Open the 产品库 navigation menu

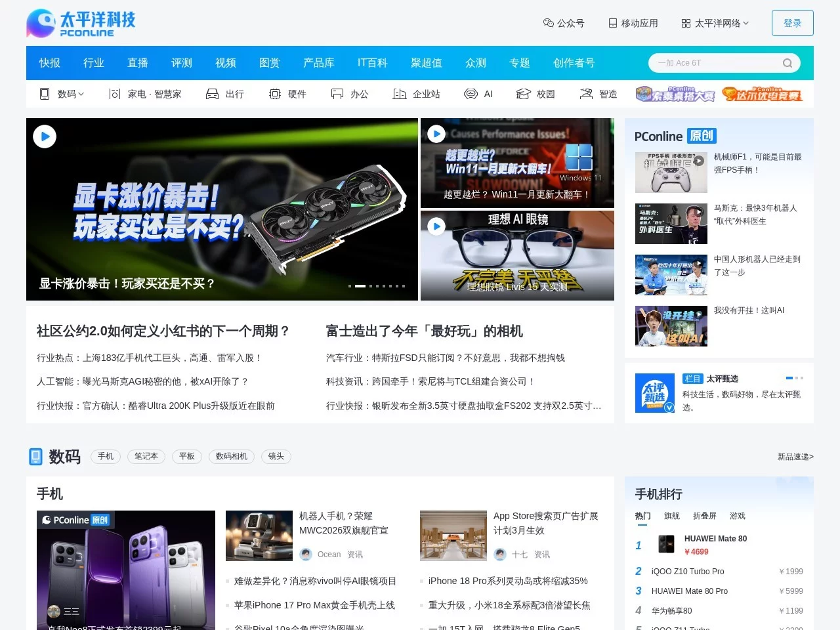(x=319, y=62)
